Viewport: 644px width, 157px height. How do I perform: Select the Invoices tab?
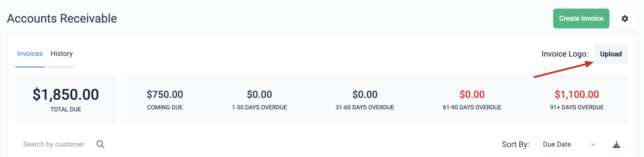[30, 54]
